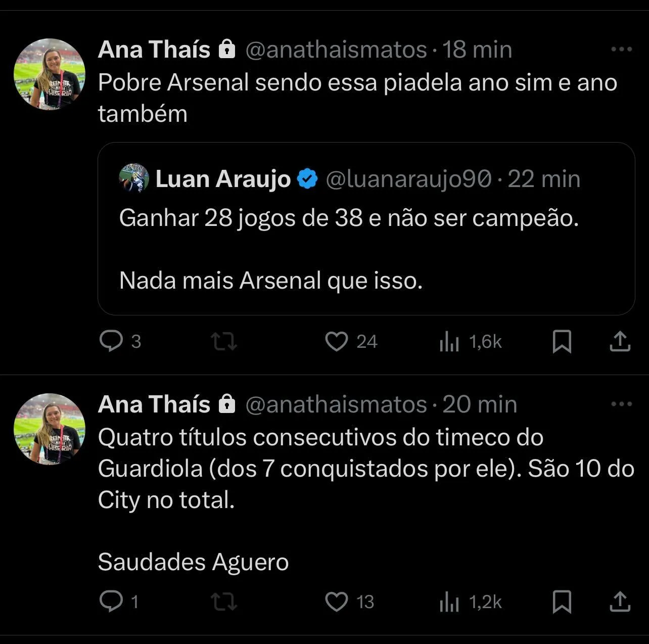
Task: Like Luan Araujo's quoted tweet post
Action: (338, 342)
